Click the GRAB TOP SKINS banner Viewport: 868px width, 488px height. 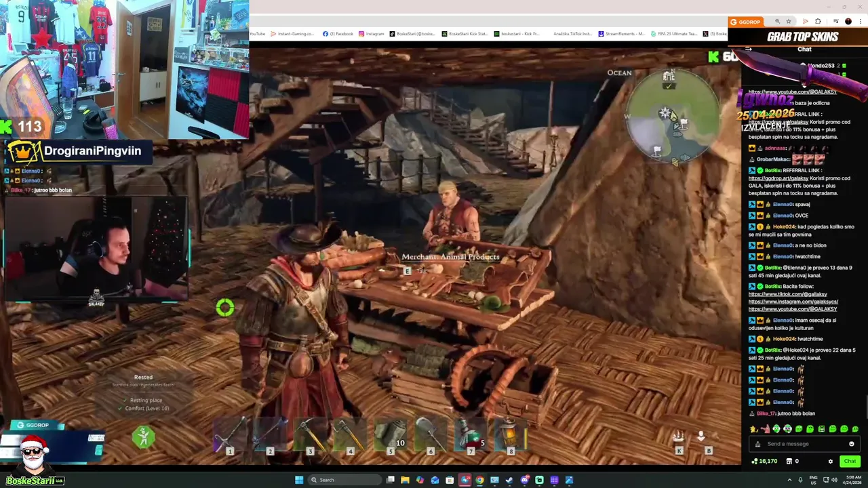(803, 37)
